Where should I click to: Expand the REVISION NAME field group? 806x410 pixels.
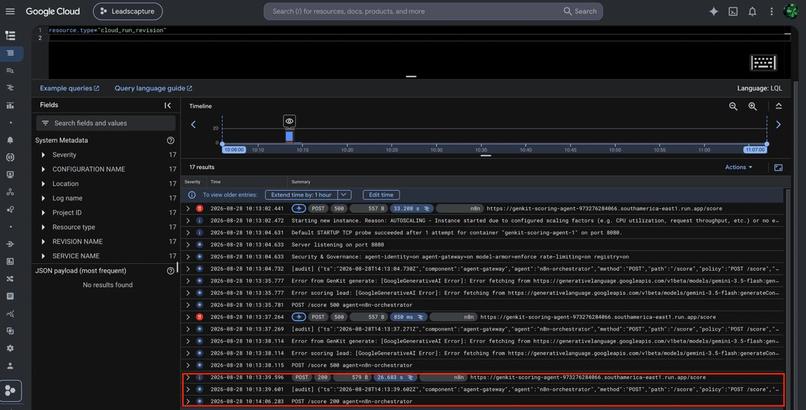click(x=43, y=241)
